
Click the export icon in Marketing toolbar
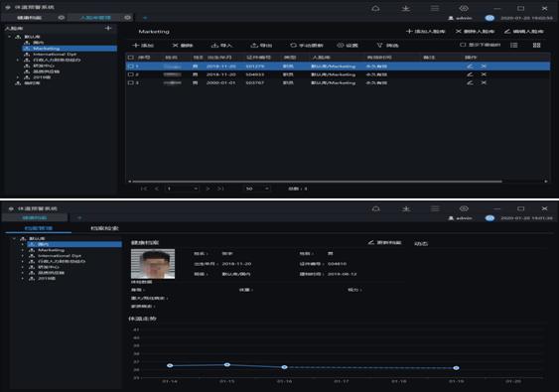pyautogui.click(x=254, y=46)
